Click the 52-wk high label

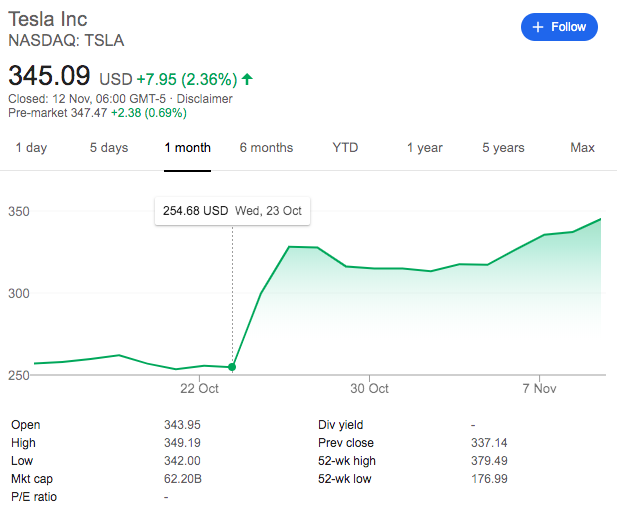click(x=347, y=461)
